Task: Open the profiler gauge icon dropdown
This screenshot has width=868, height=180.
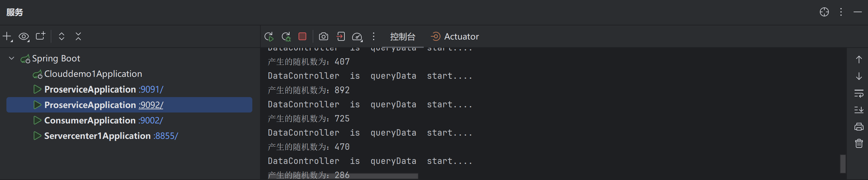Action: tap(357, 36)
